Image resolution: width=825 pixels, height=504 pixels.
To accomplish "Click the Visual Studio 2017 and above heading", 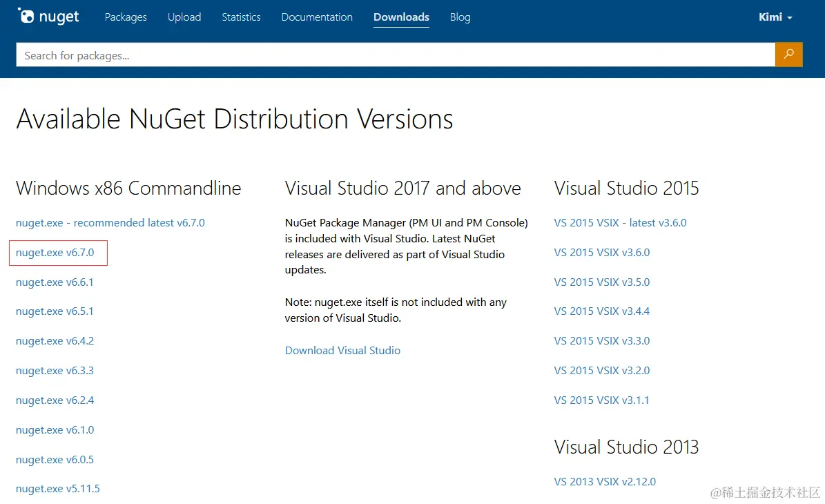I will [x=403, y=188].
